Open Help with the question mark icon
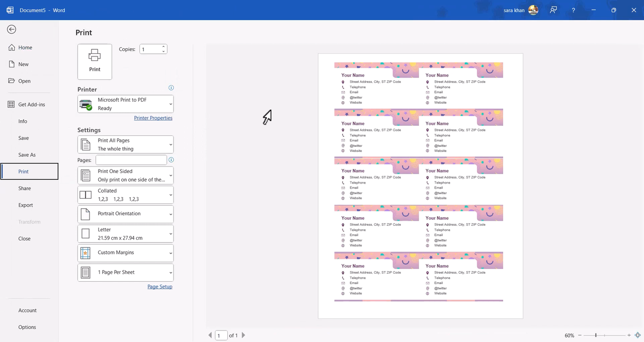 [x=574, y=10]
